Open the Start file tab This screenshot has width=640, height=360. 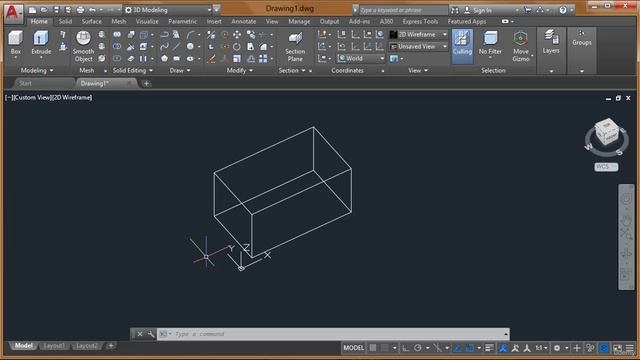tap(25, 83)
